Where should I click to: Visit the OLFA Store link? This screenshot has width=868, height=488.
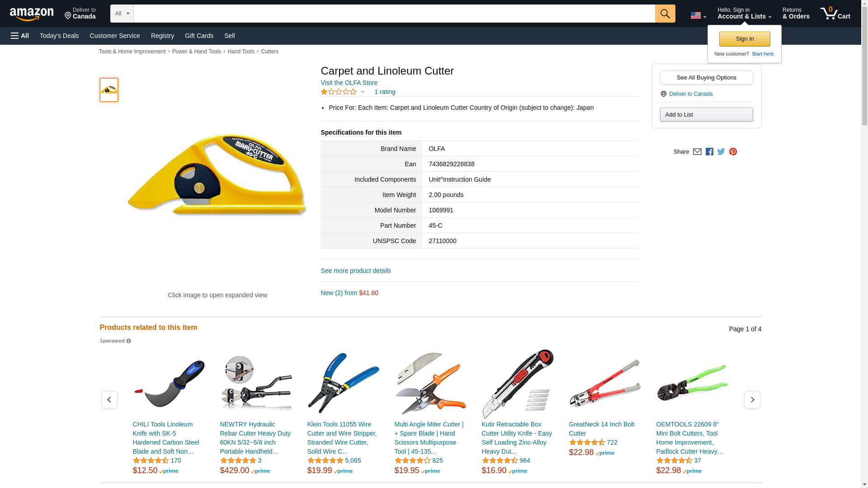(349, 83)
